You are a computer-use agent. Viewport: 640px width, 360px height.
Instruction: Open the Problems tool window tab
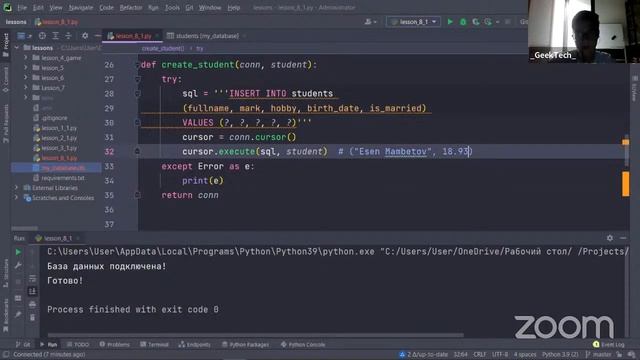(114, 344)
